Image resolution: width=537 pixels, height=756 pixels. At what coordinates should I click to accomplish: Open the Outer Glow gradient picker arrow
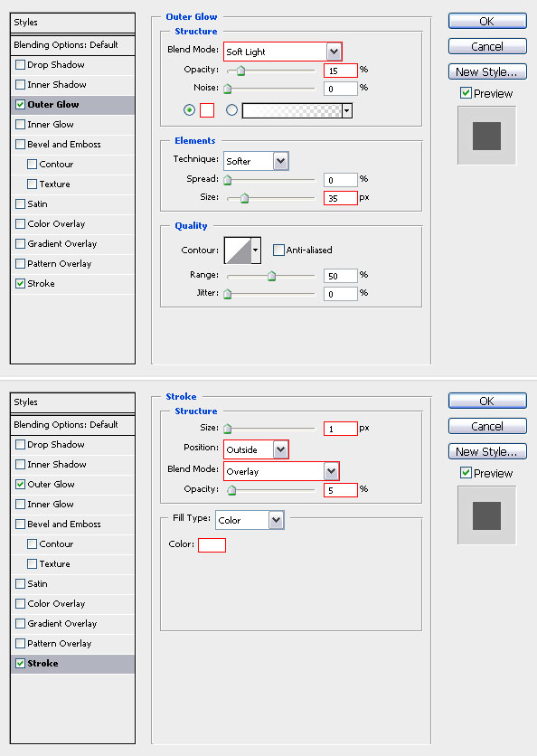click(x=346, y=111)
